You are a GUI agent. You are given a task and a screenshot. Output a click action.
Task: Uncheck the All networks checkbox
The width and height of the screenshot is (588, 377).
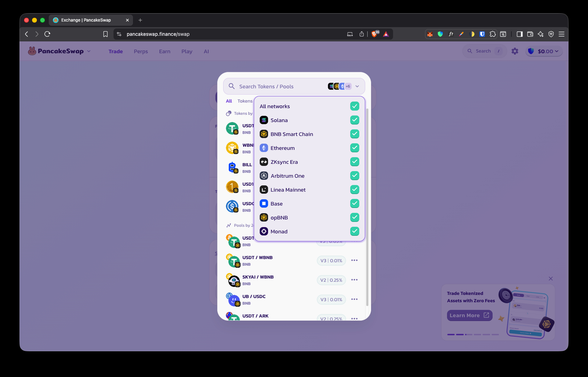coord(354,106)
